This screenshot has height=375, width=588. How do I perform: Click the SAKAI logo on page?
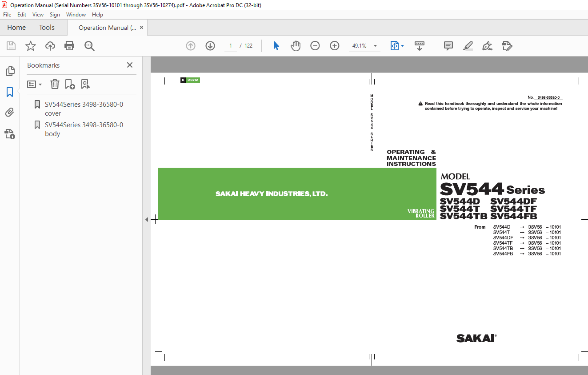pos(476,339)
